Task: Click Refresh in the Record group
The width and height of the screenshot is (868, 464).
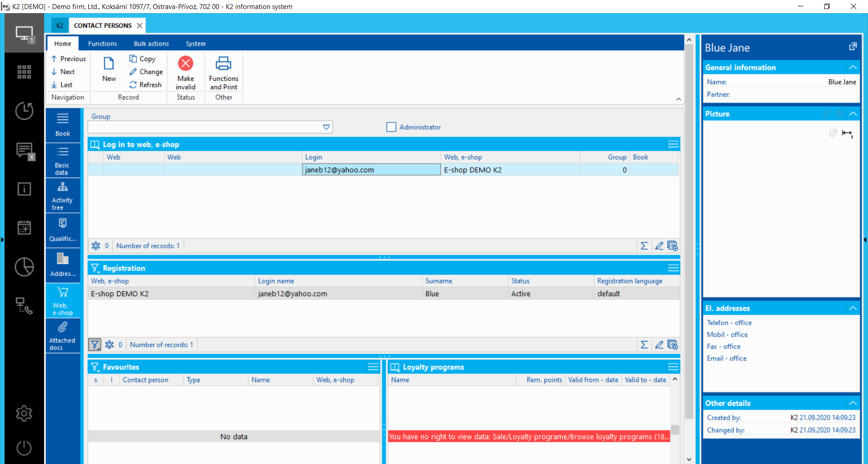Action: click(x=146, y=85)
